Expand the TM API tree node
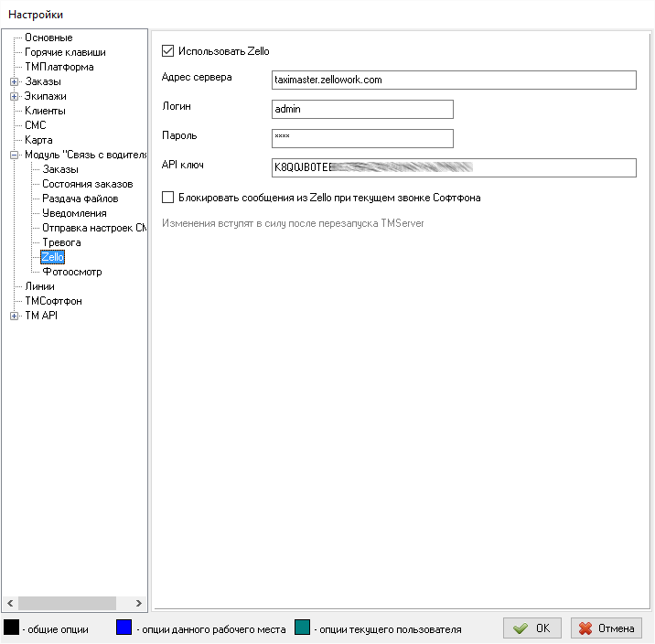This screenshot has height=644, width=655. point(14,316)
